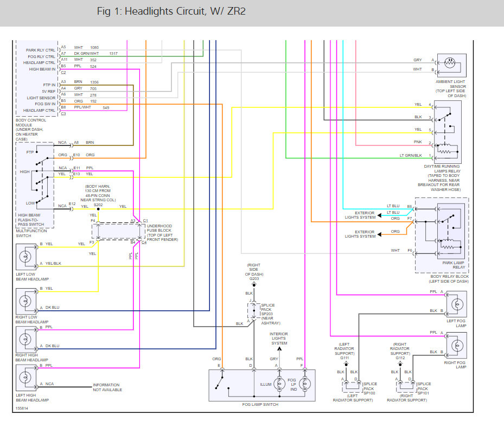Select the SP203 splice pack box
504x427 pixels.
tap(253, 310)
